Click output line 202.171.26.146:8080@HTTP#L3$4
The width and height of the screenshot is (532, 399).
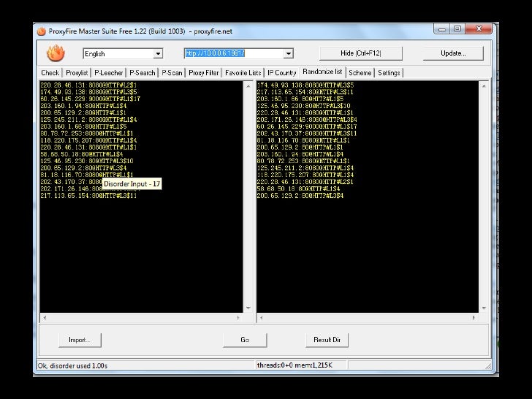point(307,119)
